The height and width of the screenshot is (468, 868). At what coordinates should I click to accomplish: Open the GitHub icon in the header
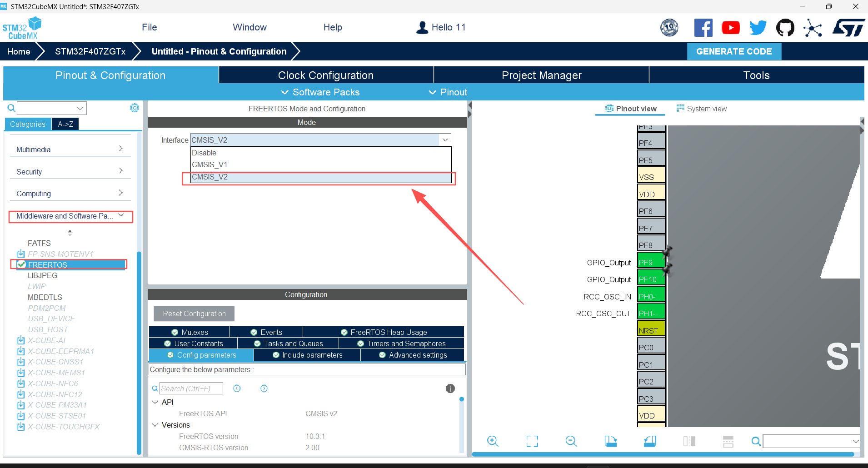[785, 28]
